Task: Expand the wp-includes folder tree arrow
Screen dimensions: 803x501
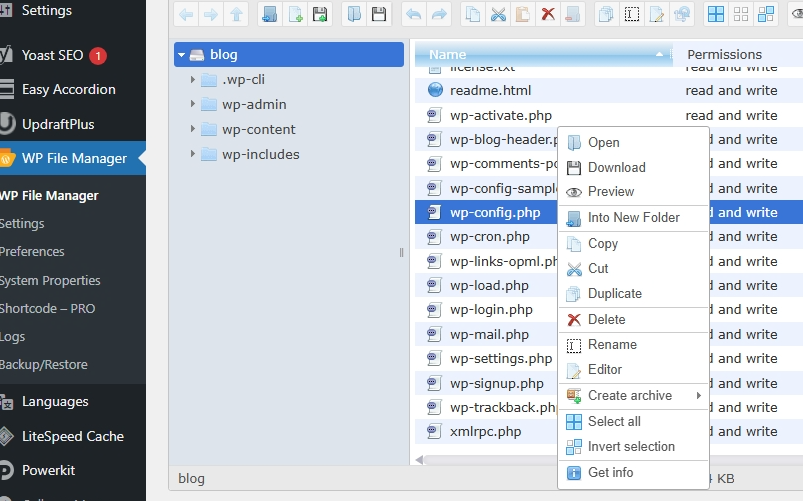Action: click(x=193, y=154)
